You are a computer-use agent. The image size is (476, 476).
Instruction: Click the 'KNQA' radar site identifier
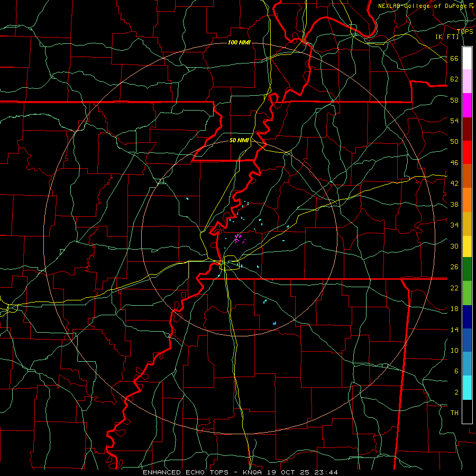(x=252, y=472)
